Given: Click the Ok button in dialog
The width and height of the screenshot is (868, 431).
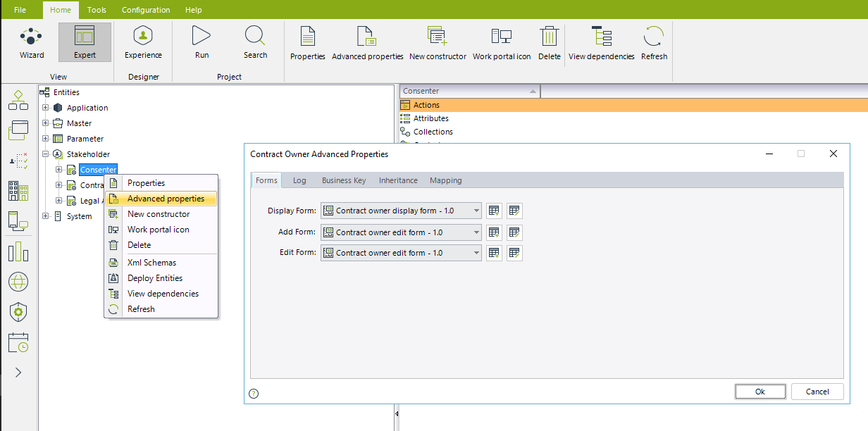Looking at the screenshot, I should coord(760,392).
